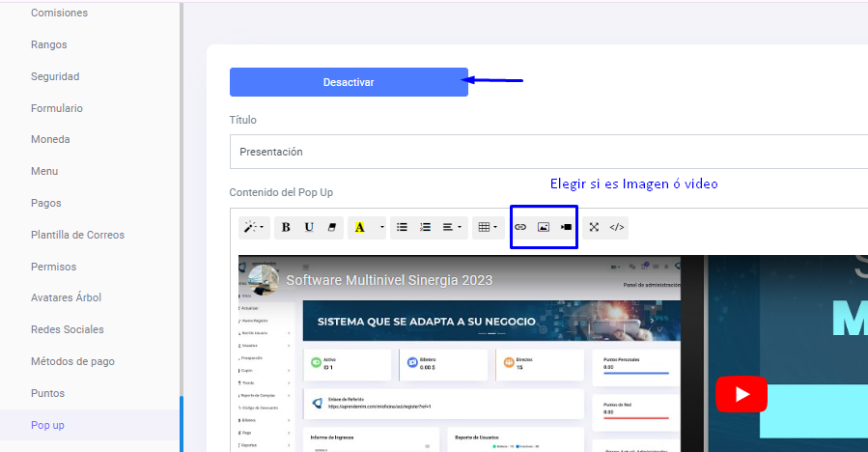Viewport: 868px width, 452px height.
Task: Click the Título input field
Action: pos(541,152)
